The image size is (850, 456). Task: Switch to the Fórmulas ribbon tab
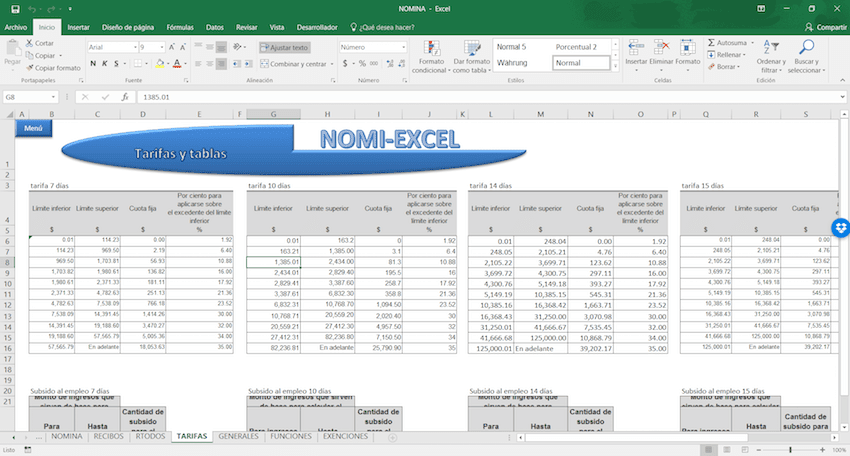(180, 27)
